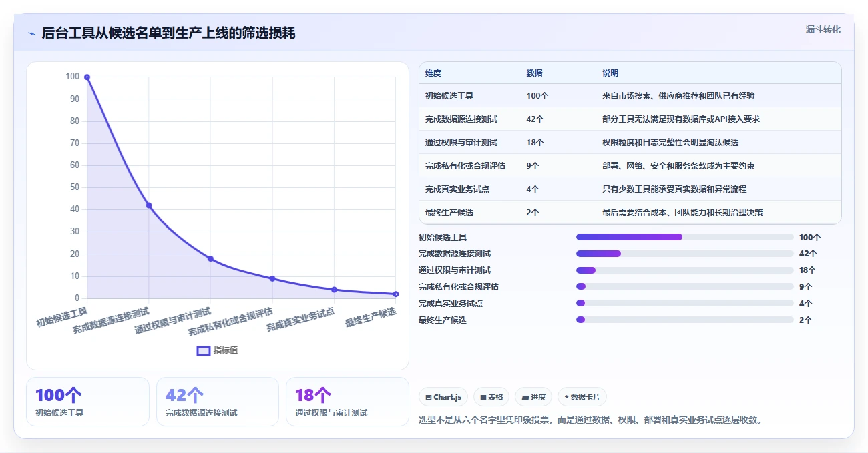This screenshot has width=868, height=453.
Task: Click the chart point at value 9
Action: point(272,278)
